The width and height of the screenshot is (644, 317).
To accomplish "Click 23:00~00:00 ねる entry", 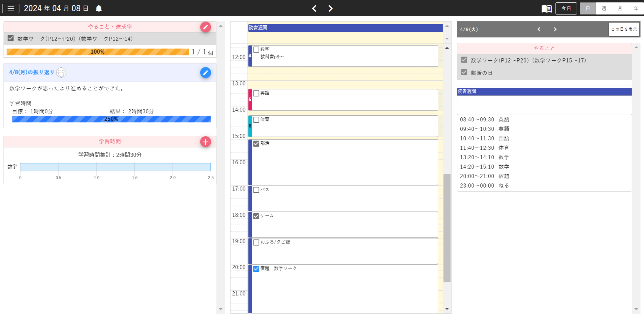I will 484,186.
